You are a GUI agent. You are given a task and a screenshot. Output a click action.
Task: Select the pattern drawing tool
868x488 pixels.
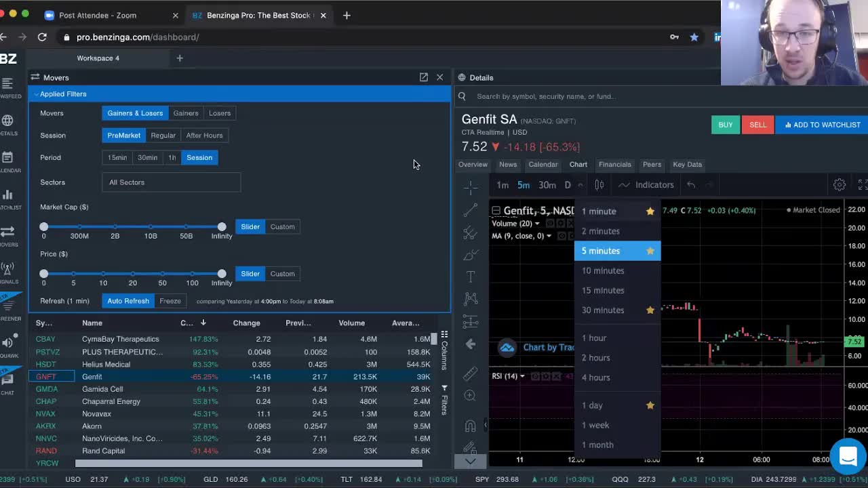pos(470,298)
